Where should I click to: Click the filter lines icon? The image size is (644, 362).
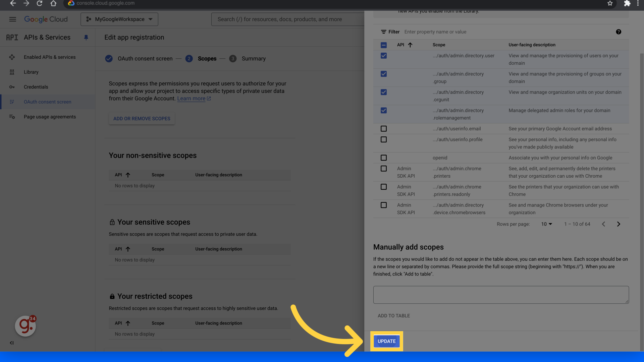pos(383,32)
